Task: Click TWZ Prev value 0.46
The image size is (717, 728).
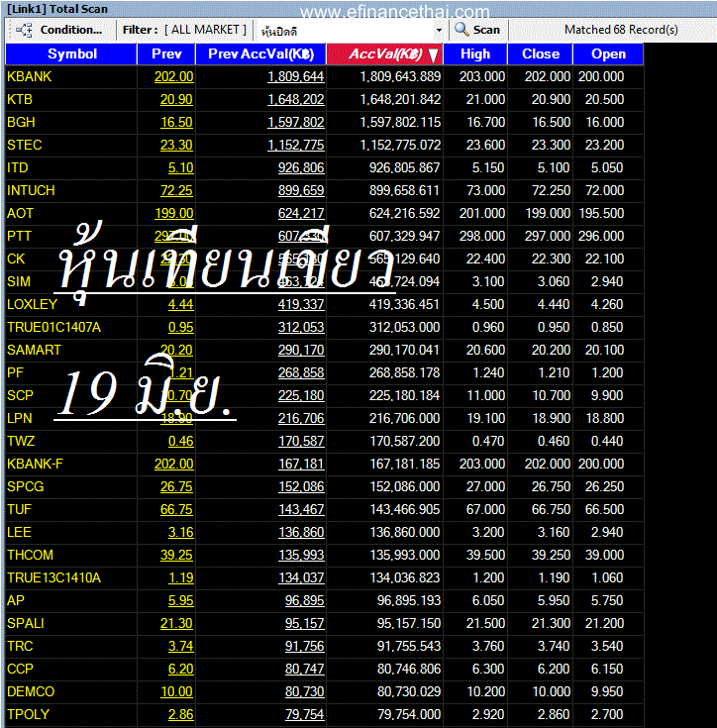Action: [180, 441]
